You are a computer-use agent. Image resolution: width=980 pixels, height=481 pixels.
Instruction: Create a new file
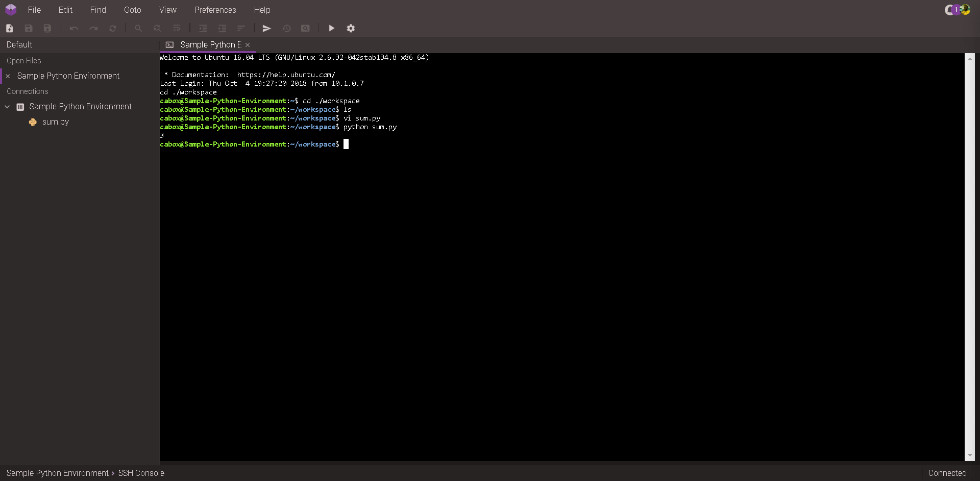click(9, 29)
